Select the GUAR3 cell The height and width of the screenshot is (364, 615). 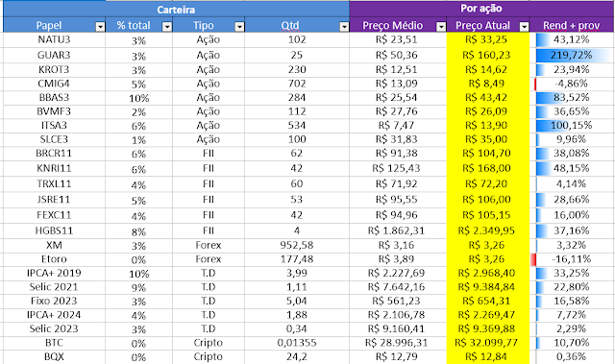tap(54, 55)
